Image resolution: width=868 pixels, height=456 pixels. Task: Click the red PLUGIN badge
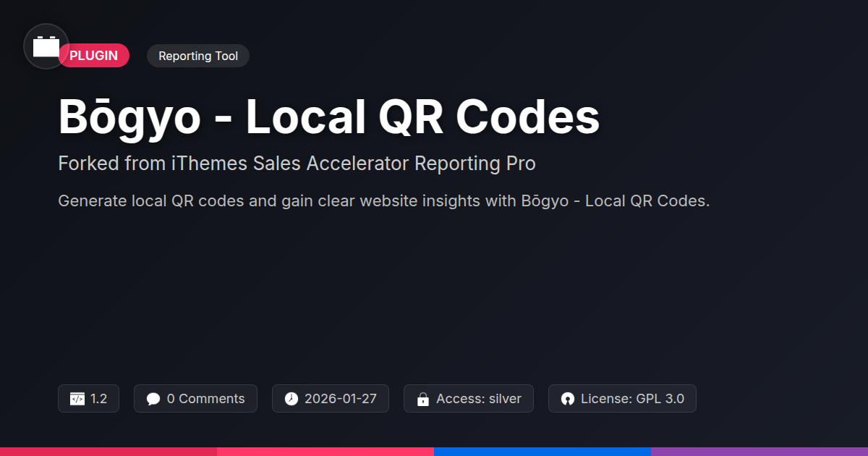click(94, 56)
